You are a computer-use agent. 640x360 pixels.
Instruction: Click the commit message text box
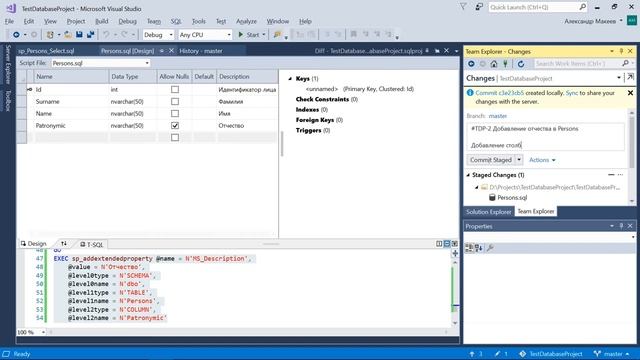[x=545, y=137]
